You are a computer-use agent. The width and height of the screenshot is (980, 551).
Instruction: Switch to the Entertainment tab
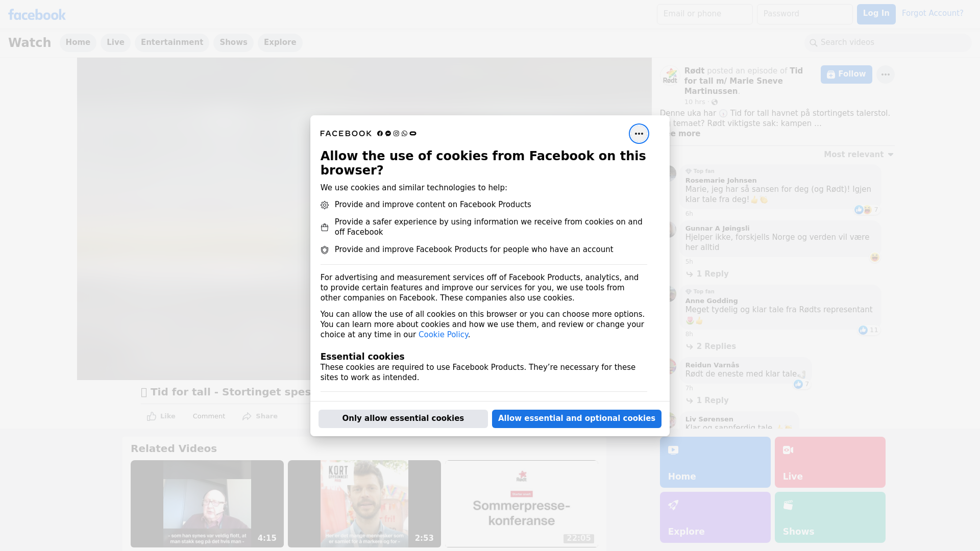pyautogui.click(x=171, y=42)
